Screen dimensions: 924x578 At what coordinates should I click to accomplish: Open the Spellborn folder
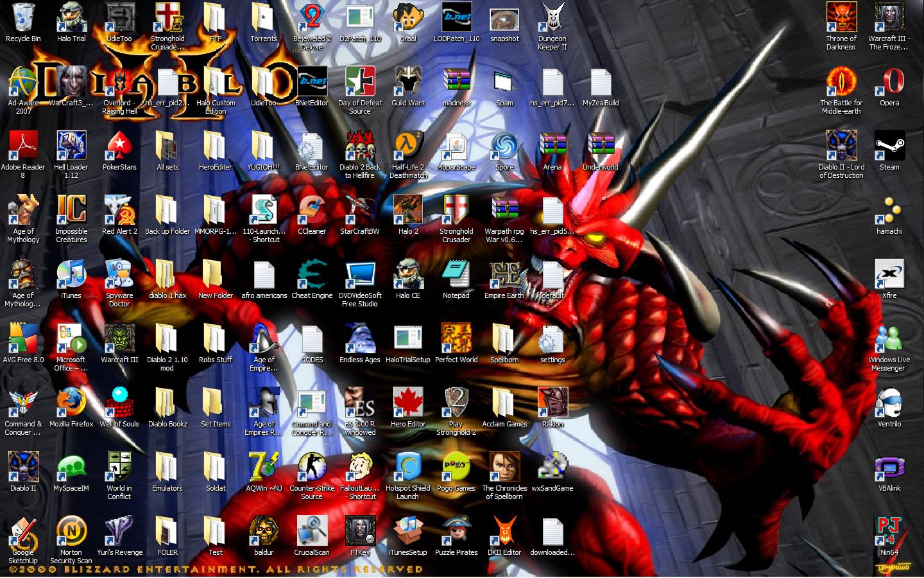coord(504,338)
